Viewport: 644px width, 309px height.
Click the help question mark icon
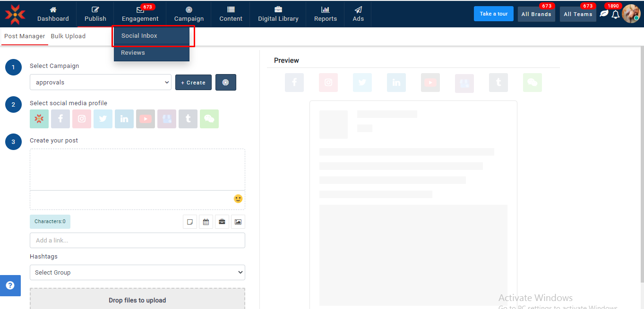point(10,285)
